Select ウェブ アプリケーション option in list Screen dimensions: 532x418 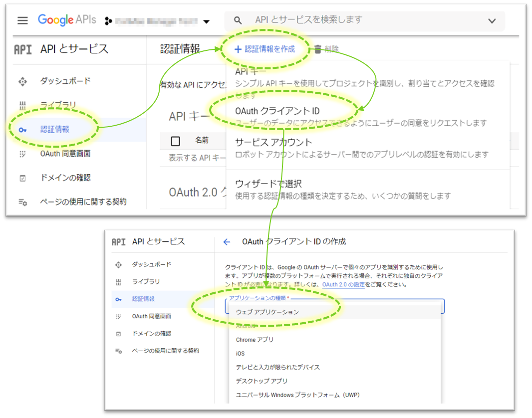(267, 312)
